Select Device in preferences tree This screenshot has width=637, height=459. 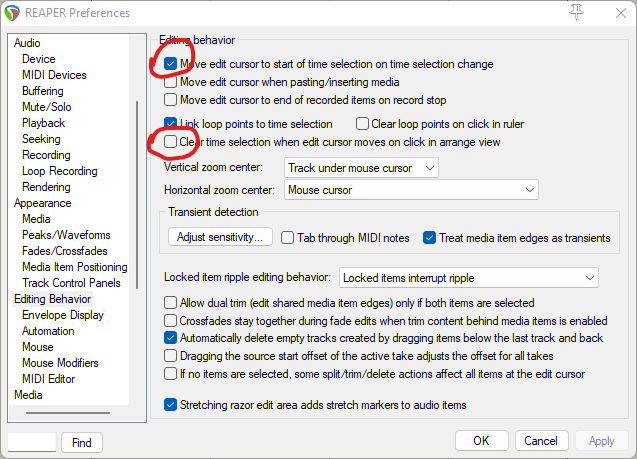[39, 59]
